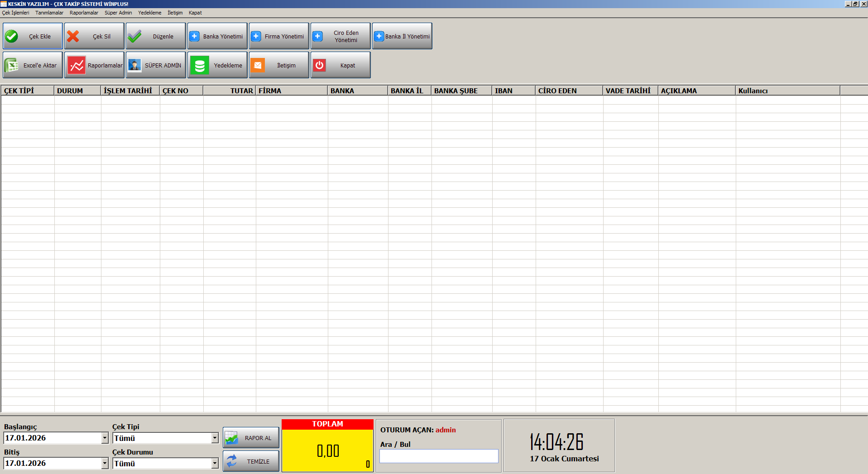Open the Çek Durumu combo box
Image resolution: width=868 pixels, height=474 pixels.
point(215,463)
